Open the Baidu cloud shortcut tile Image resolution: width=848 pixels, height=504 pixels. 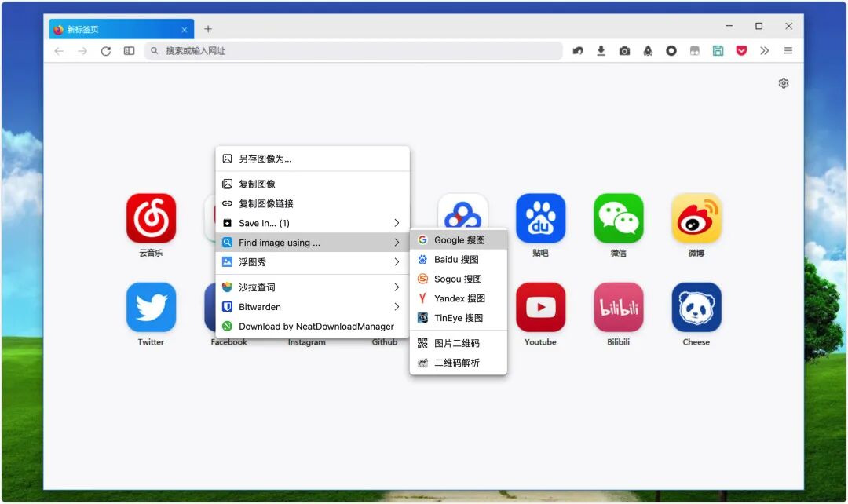(462, 211)
